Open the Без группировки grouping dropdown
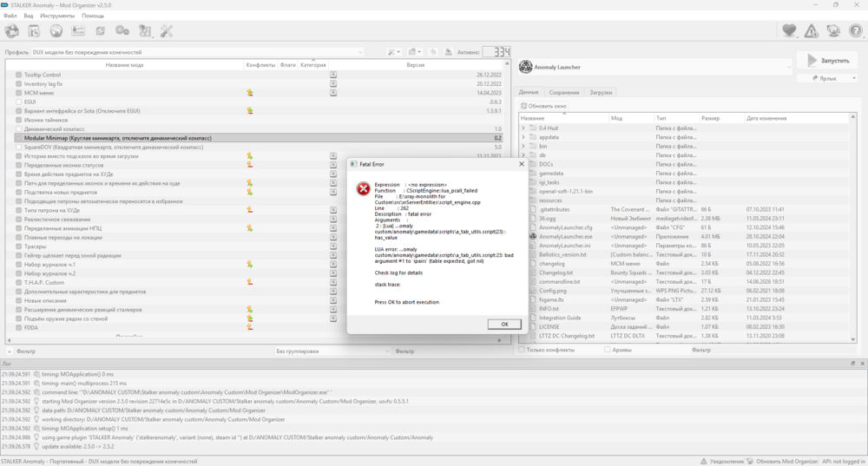Viewport: 868px width, 466px height. tap(332, 351)
